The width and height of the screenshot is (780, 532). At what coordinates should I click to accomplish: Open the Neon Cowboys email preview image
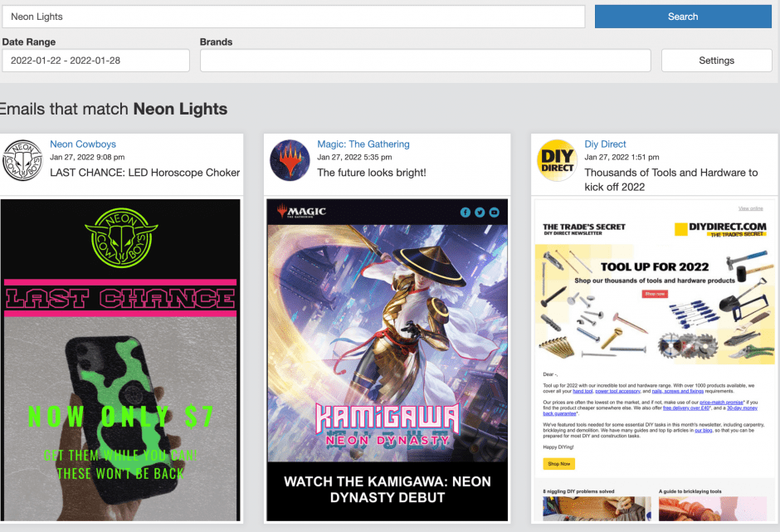tap(120, 360)
